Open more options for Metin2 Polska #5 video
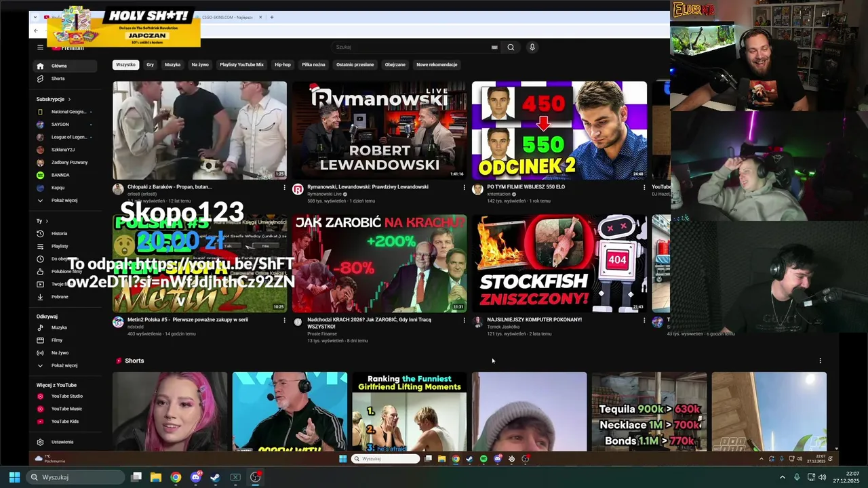Viewport: 868px width, 488px height. [x=284, y=320]
